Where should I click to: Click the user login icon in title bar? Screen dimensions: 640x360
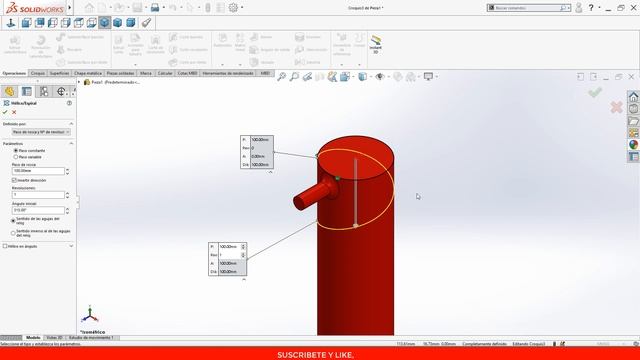tap(578, 8)
